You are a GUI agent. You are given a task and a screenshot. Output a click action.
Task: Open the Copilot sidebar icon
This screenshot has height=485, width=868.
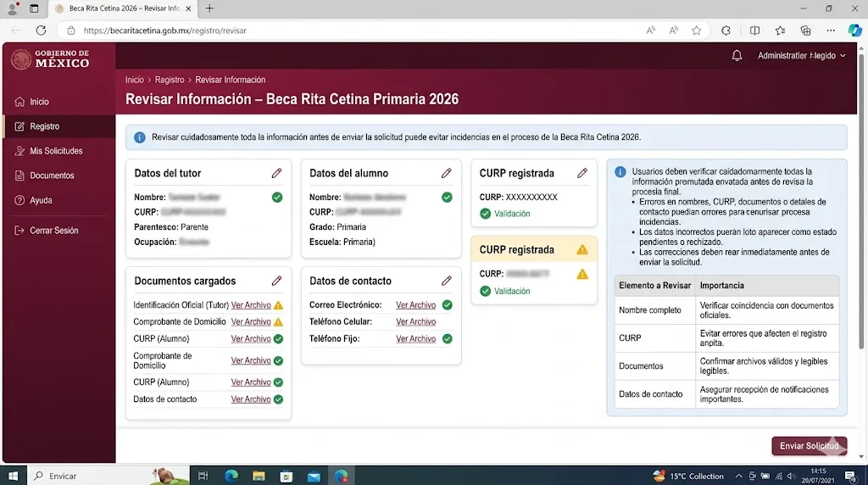(x=854, y=31)
